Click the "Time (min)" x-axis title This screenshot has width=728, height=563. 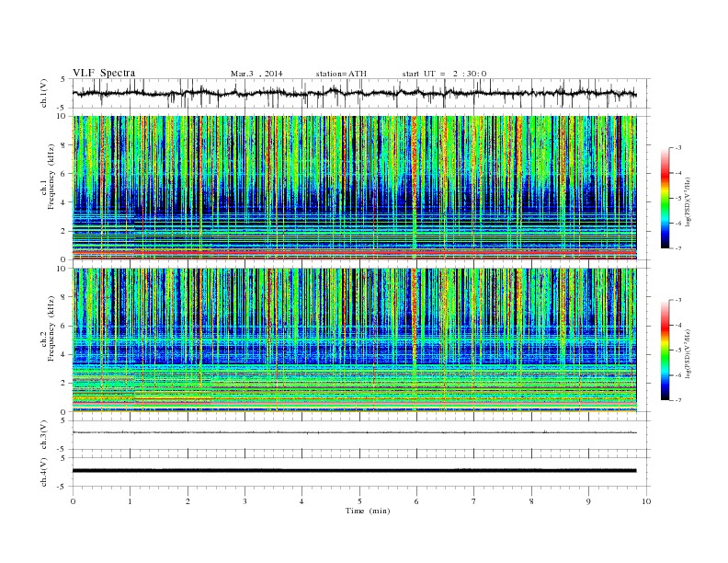pos(368,511)
